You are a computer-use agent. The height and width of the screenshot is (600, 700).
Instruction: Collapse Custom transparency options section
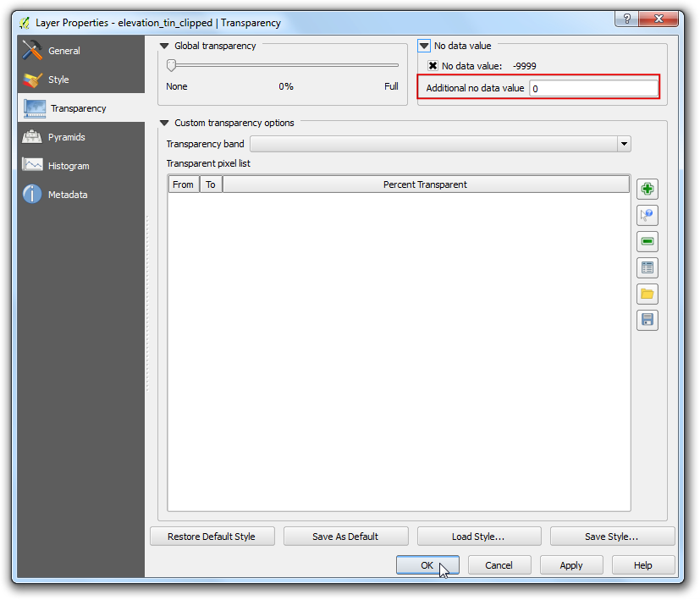click(x=164, y=123)
